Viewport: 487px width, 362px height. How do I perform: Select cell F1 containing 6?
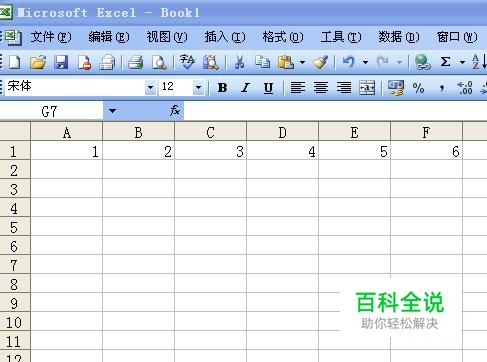coord(427,151)
